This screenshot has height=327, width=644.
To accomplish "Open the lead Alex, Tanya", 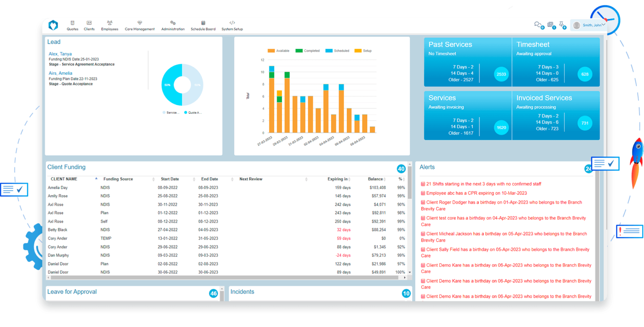I will (x=60, y=54).
